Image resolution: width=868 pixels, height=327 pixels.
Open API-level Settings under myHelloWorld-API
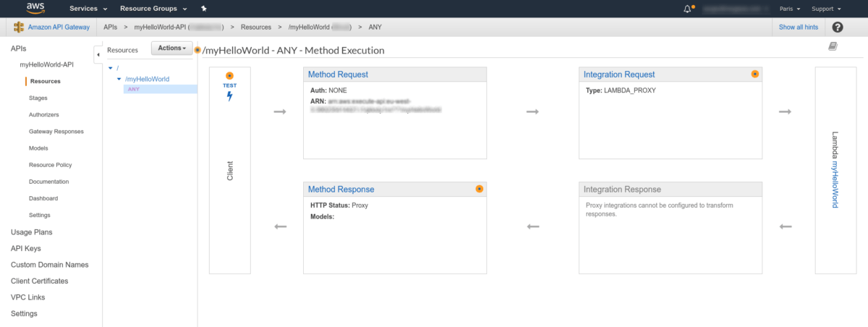40,215
